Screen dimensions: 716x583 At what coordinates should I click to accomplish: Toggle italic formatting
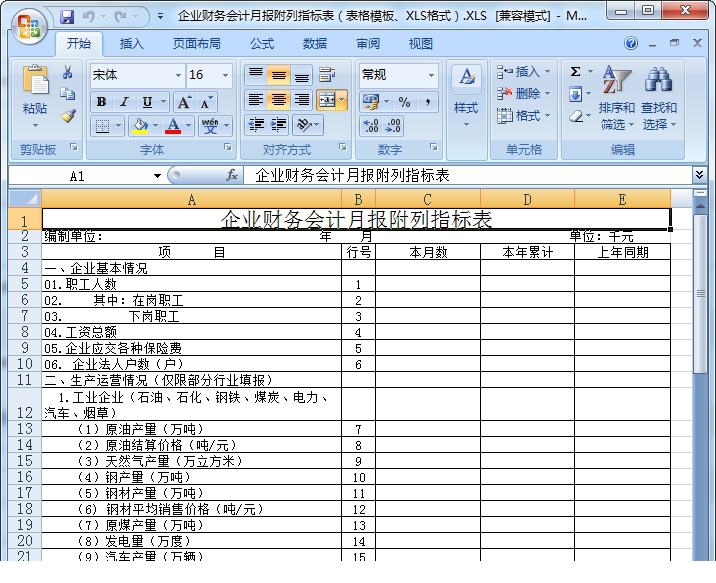[x=124, y=102]
